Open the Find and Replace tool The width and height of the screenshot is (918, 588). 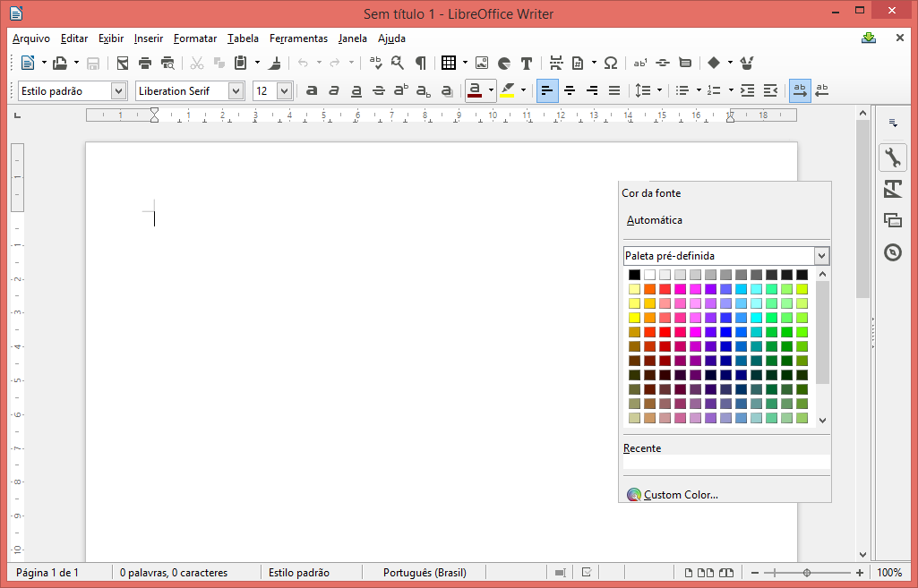pyautogui.click(x=398, y=63)
